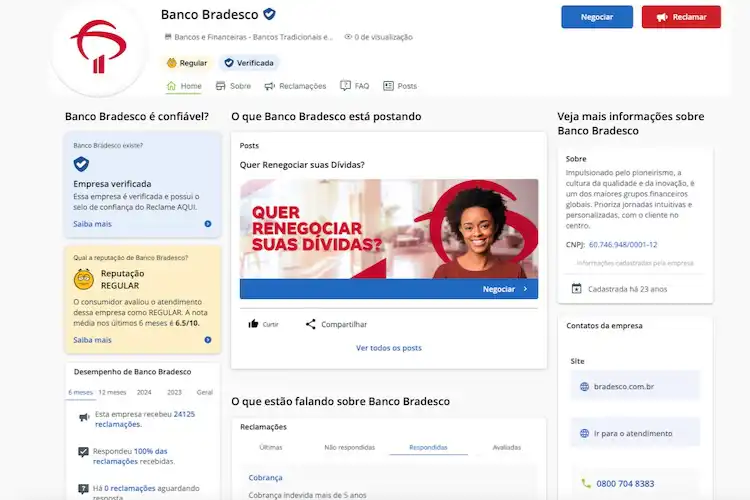The height and width of the screenshot is (500, 750).
Task: Click the globe icon beside bradesco.com.br
Action: [585, 387]
